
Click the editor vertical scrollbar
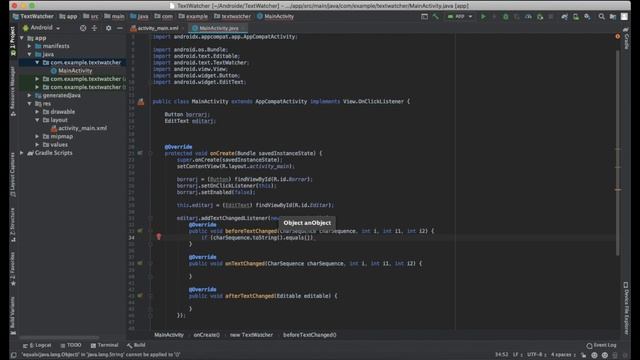618,153
